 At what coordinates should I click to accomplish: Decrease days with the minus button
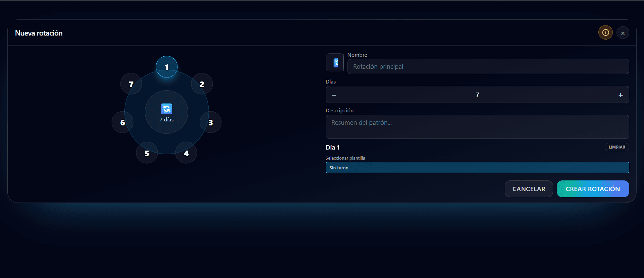(x=334, y=95)
